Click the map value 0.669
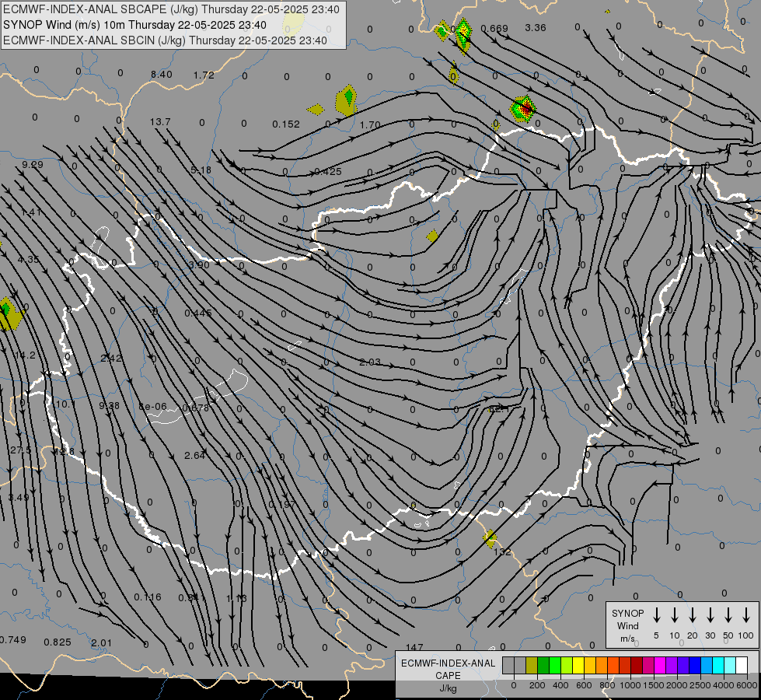Image resolution: width=761 pixels, height=700 pixels. [x=494, y=29]
